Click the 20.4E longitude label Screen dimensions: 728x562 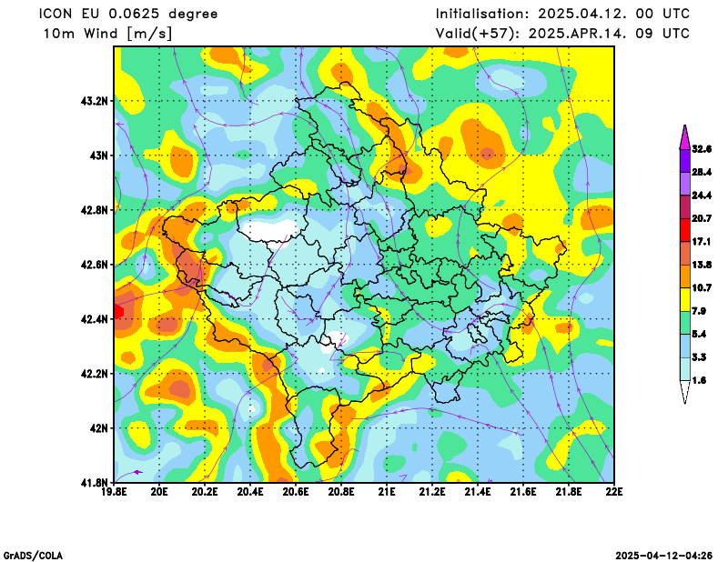250,491
